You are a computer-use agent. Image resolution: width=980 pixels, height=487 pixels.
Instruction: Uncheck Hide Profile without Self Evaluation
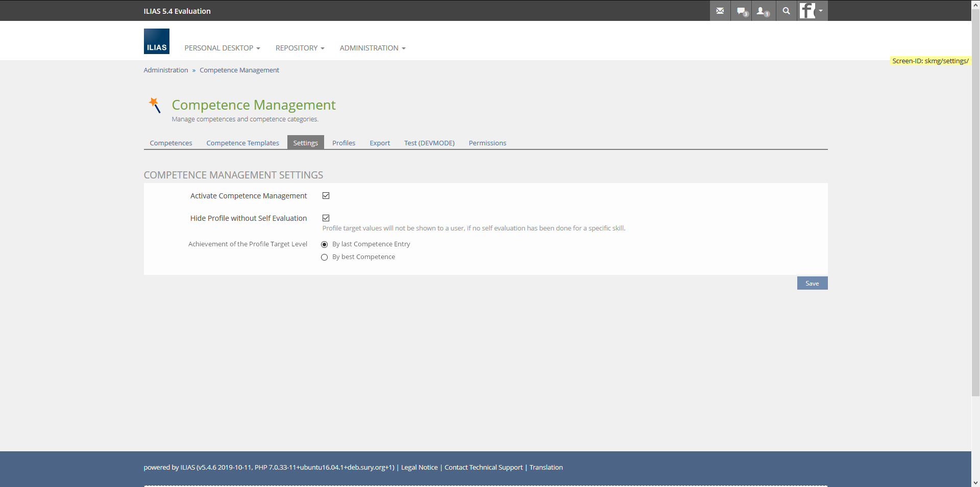[x=326, y=218]
